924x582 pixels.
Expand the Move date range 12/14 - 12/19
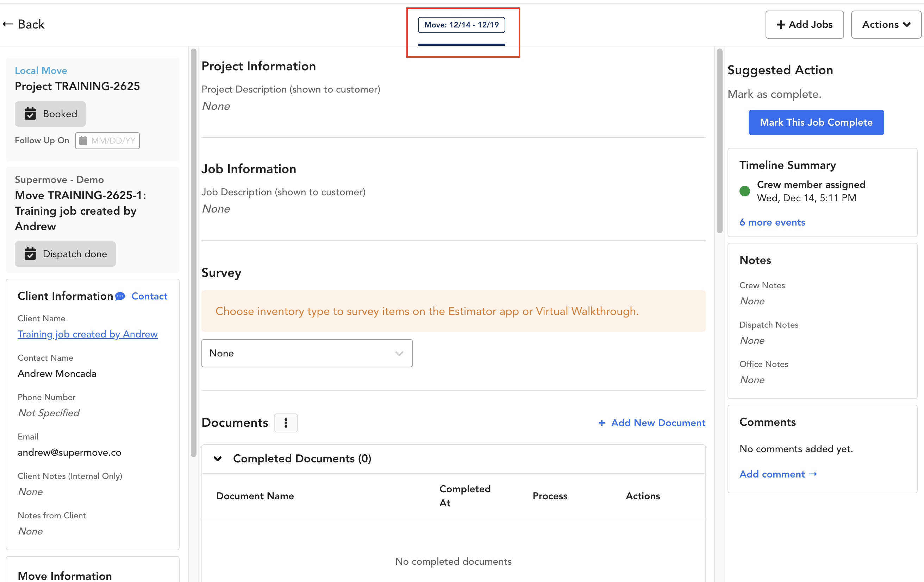[x=462, y=25]
